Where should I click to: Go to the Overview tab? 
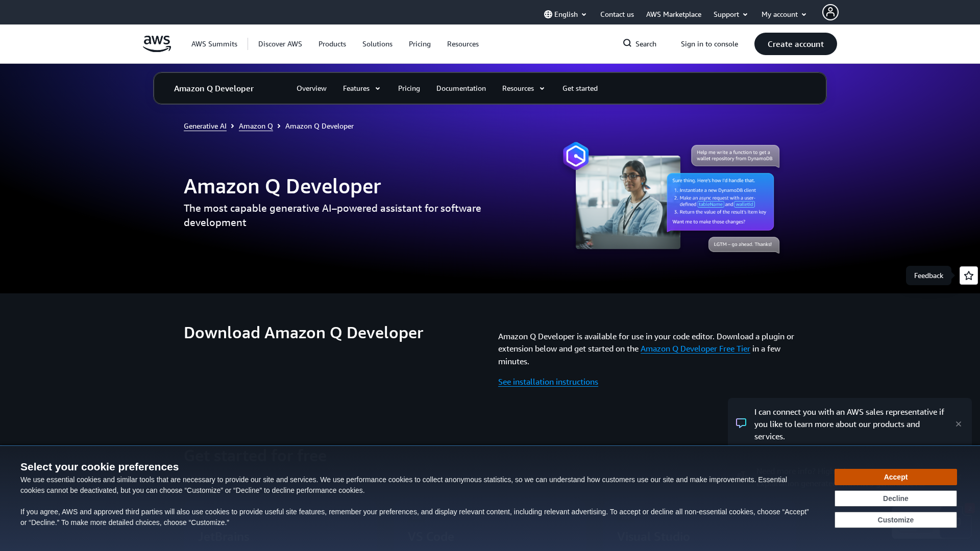coord(311,88)
